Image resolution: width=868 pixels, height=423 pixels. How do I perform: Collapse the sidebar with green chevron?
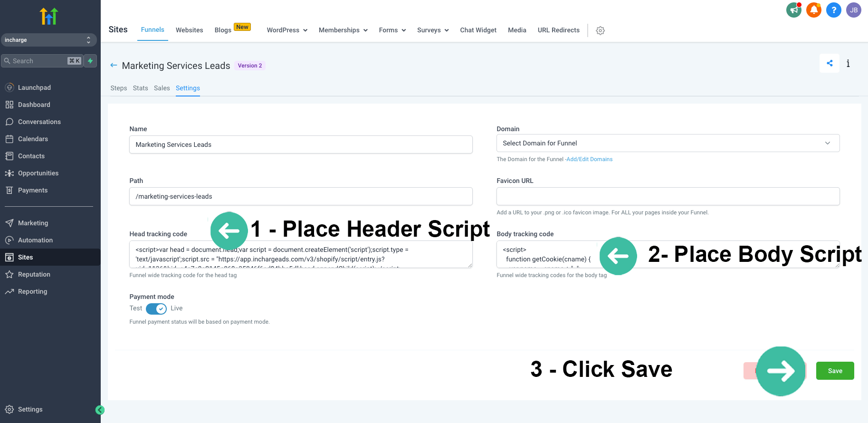(x=100, y=410)
